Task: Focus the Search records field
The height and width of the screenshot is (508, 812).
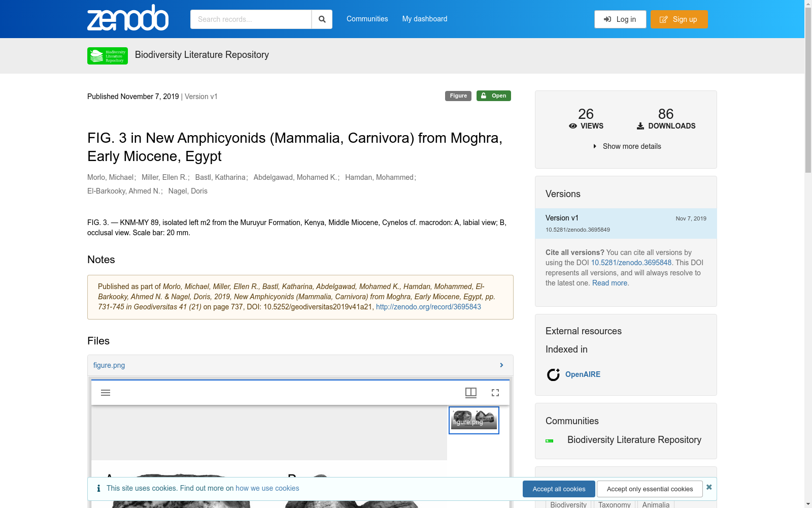Action: pos(251,19)
